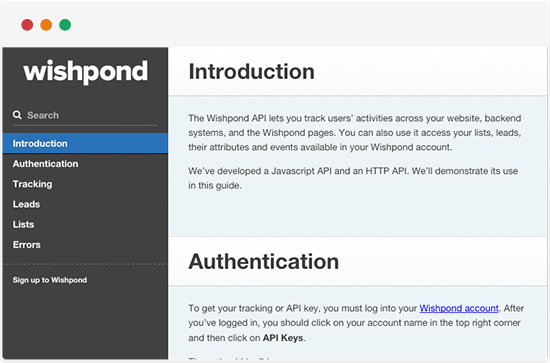Click the red close window dot
The image size is (550, 363).
click(x=27, y=25)
